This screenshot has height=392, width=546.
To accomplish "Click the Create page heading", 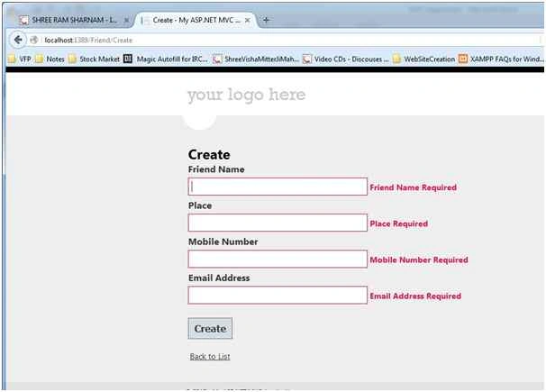I will (209, 155).
